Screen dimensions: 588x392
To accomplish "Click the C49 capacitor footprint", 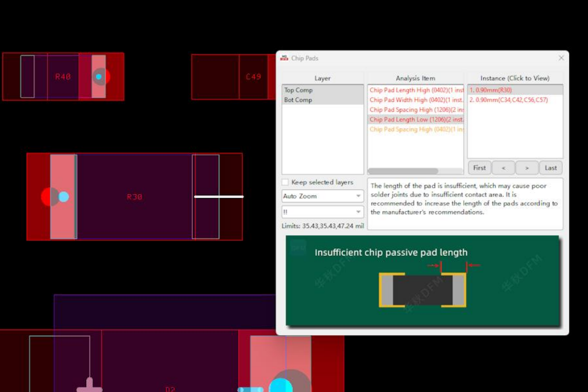I will (x=253, y=77).
